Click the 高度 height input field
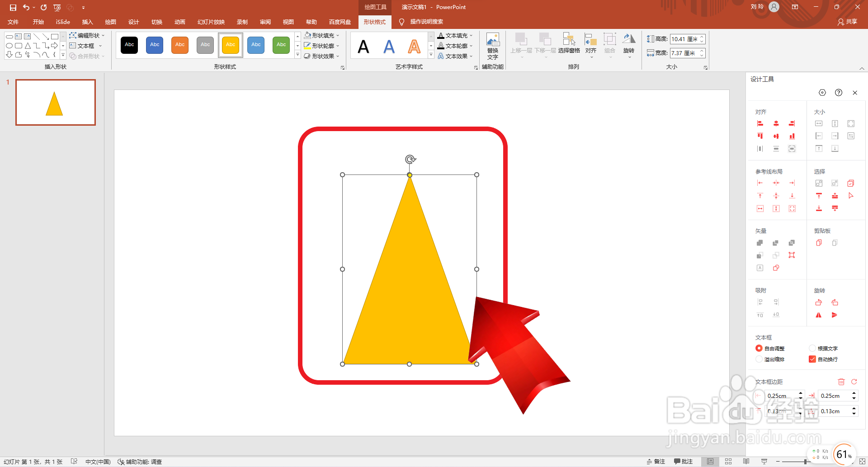Image resolution: width=868 pixels, height=467 pixels. [x=684, y=39]
